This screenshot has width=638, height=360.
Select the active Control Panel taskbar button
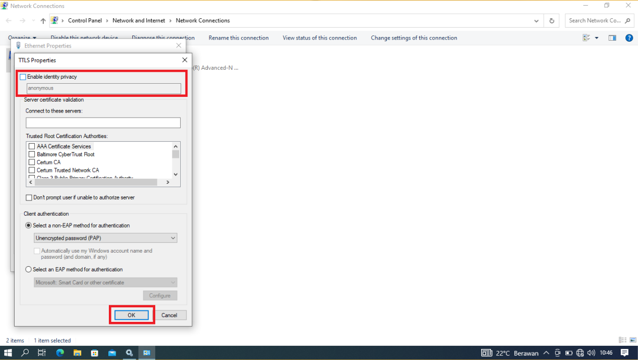coord(146,353)
